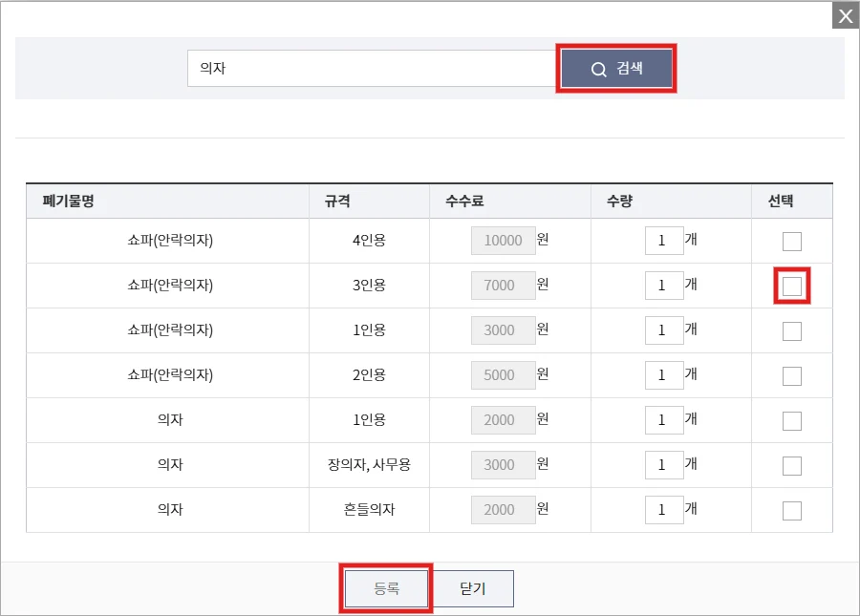Image resolution: width=860 pixels, height=616 pixels.
Task: Click quantity field for 쇼파 3인용
Action: pos(664,286)
